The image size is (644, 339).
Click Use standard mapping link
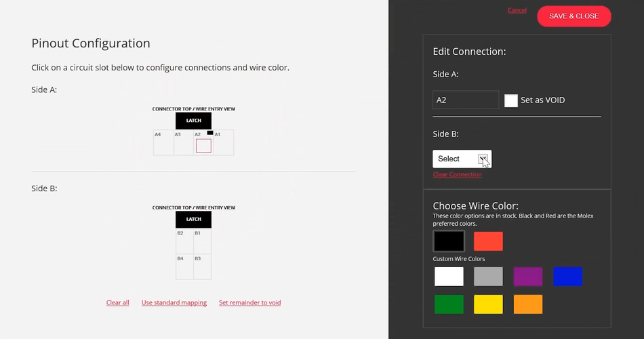click(174, 303)
